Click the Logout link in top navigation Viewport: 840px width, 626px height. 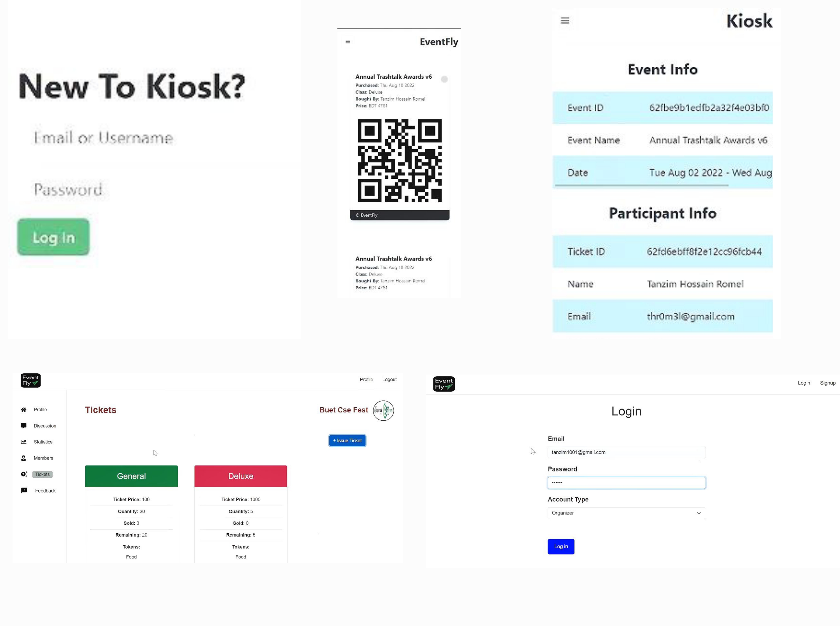[x=389, y=379]
